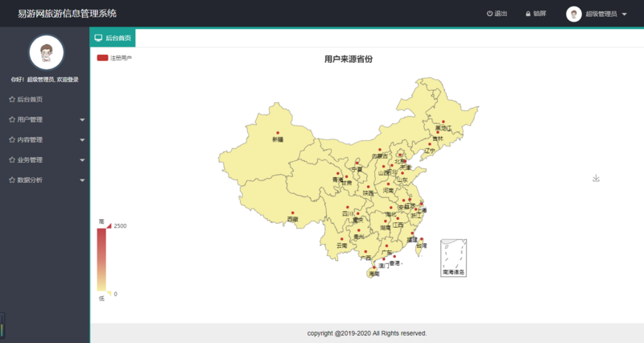
Task: Click the star icon beside 业务管理
Action: (x=12, y=159)
